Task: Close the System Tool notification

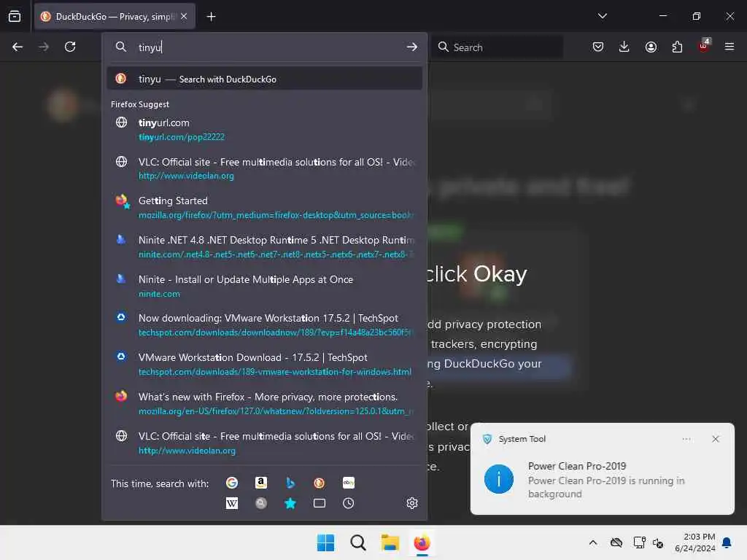Action: [715, 438]
